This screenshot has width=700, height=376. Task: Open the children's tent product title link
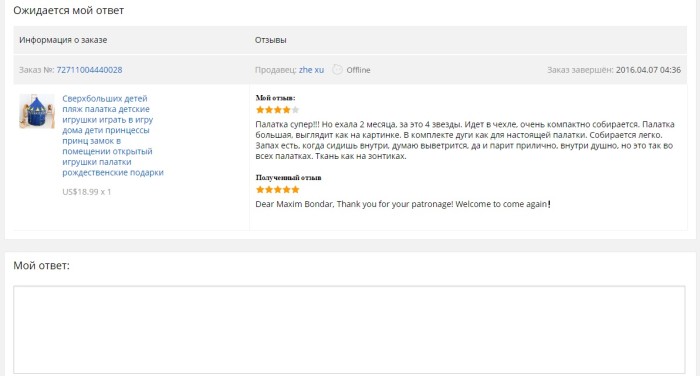(x=112, y=135)
